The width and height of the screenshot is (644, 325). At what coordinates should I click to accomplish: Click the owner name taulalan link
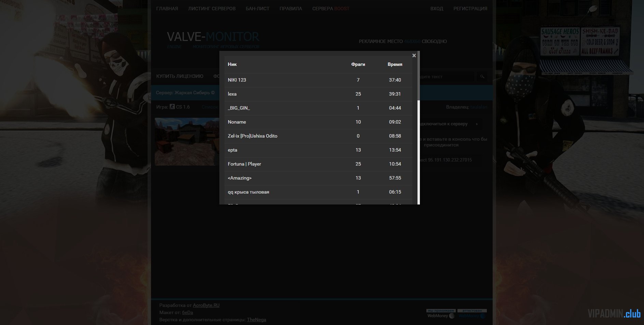tap(479, 107)
